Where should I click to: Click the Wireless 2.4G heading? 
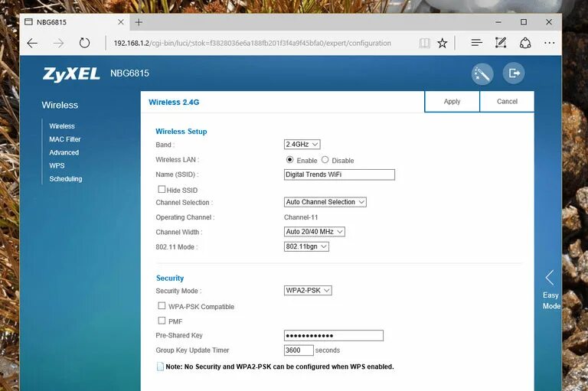tap(174, 103)
